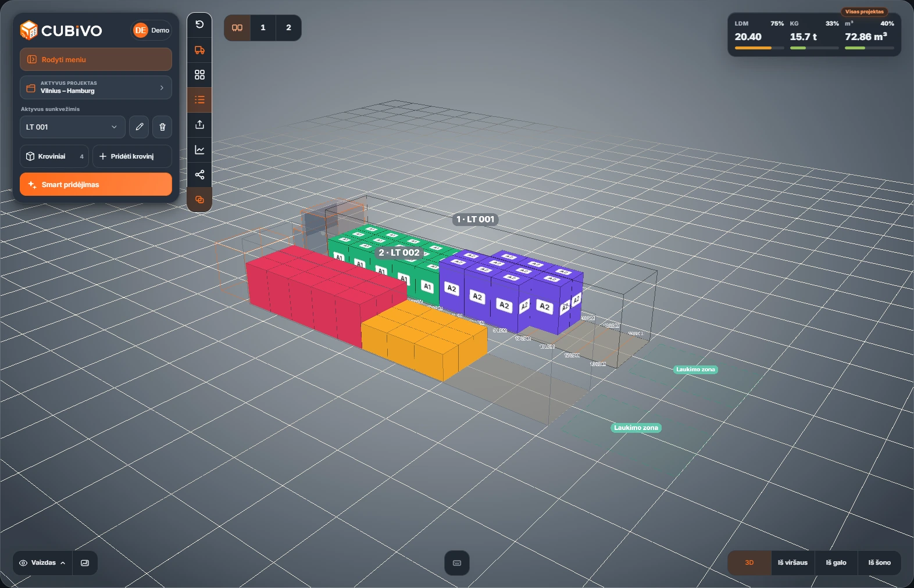Open the Vilnius – Hamburg active project

click(96, 87)
